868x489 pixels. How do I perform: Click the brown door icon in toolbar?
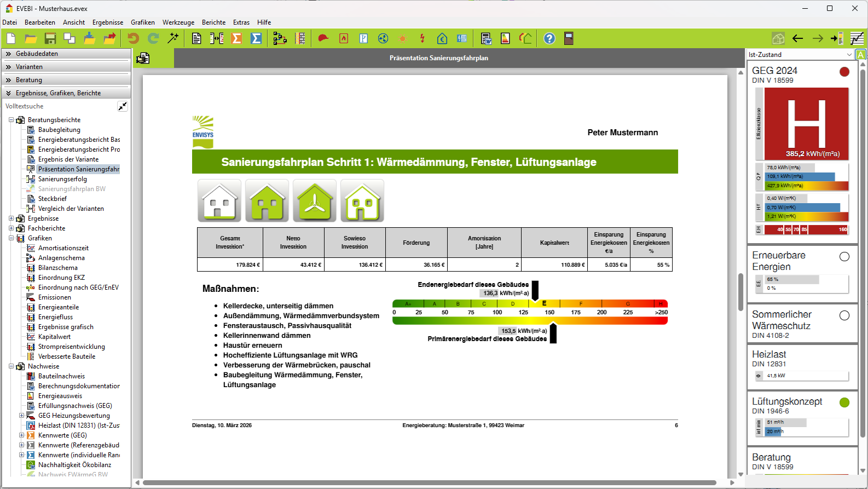(x=569, y=38)
